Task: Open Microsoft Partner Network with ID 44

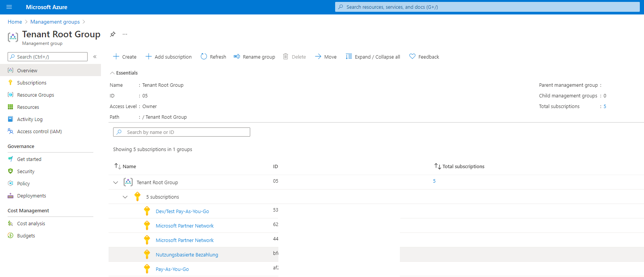Action: tap(184, 240)
